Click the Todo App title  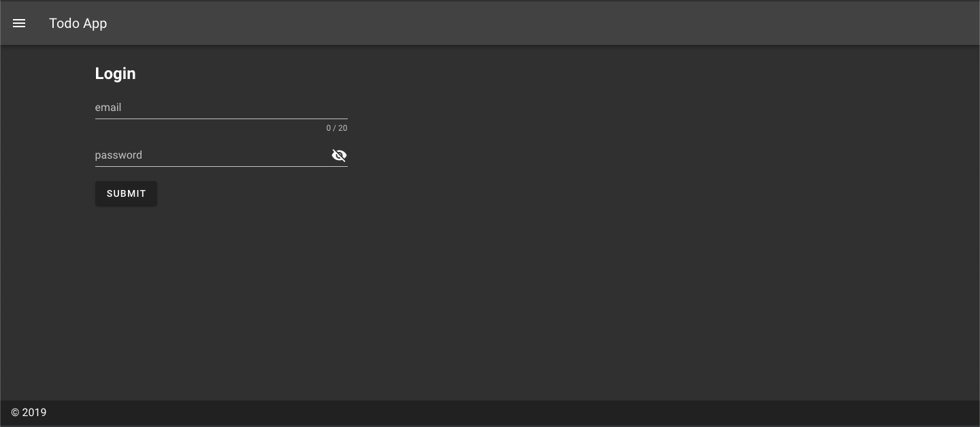pos(78,23)
